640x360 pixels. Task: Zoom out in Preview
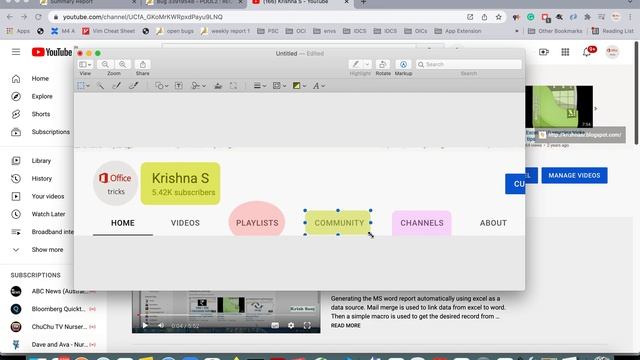(105, 64)
